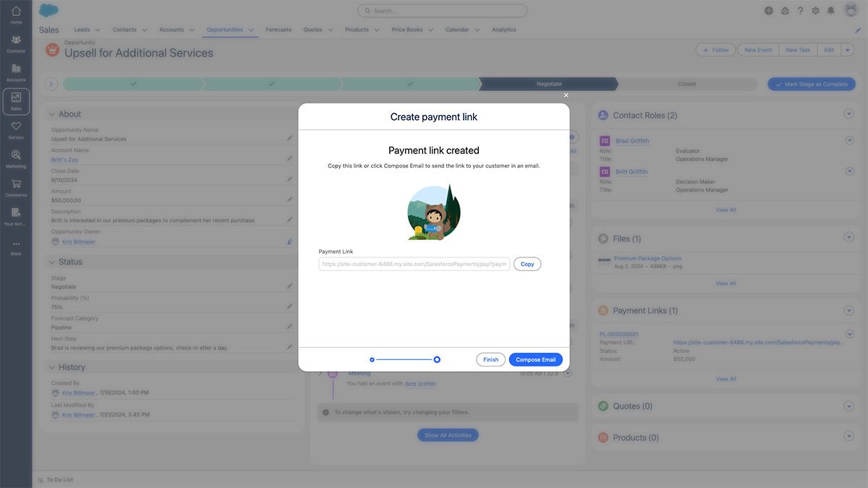
Task: Click the Copy button for payment link
Action: click(527, 264)
